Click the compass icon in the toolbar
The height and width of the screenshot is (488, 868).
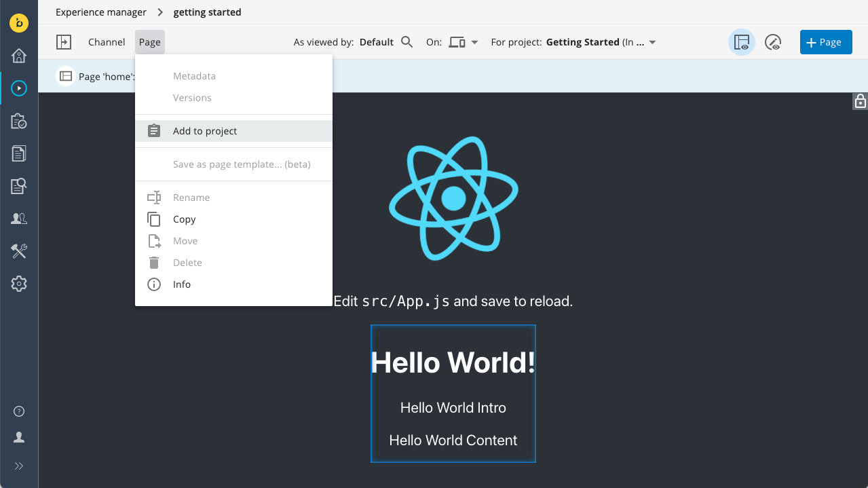[x=773, y=42]
